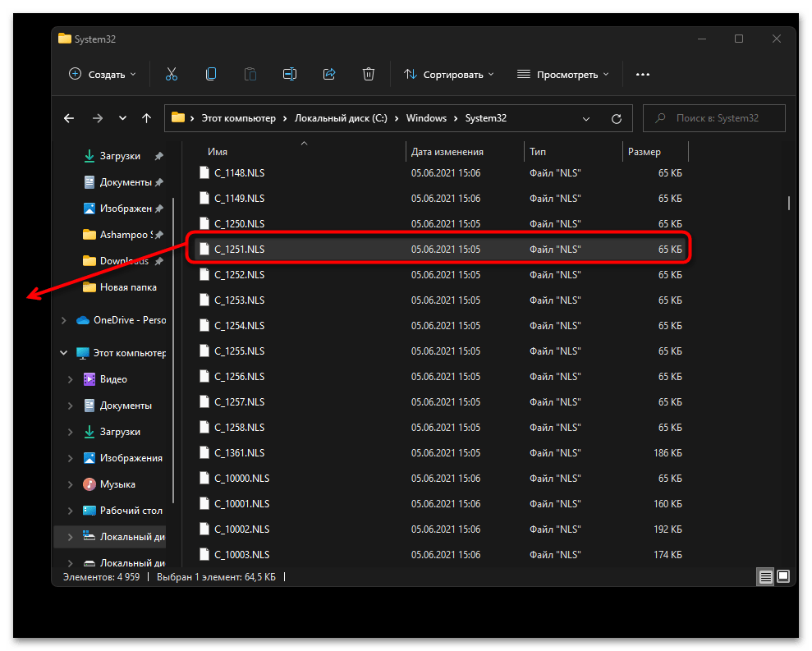Open the Создать menu
The image size is (812, 651).
(101, 74)
